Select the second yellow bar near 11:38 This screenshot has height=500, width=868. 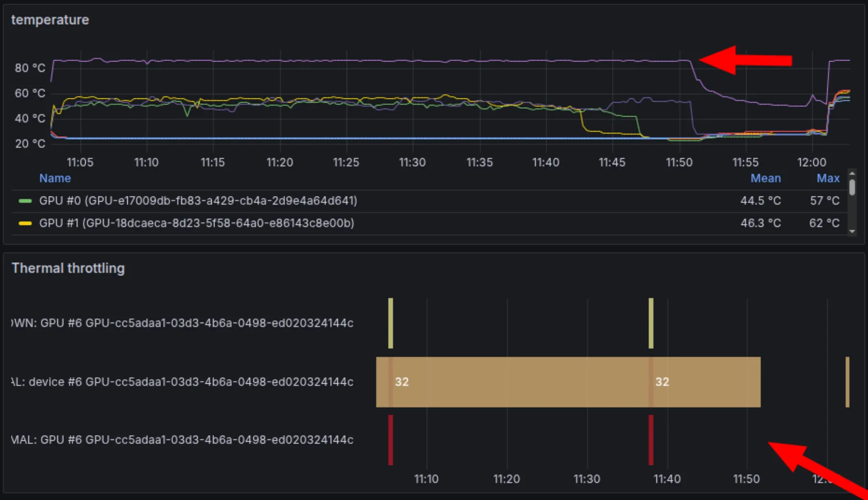tap(651, 323)
